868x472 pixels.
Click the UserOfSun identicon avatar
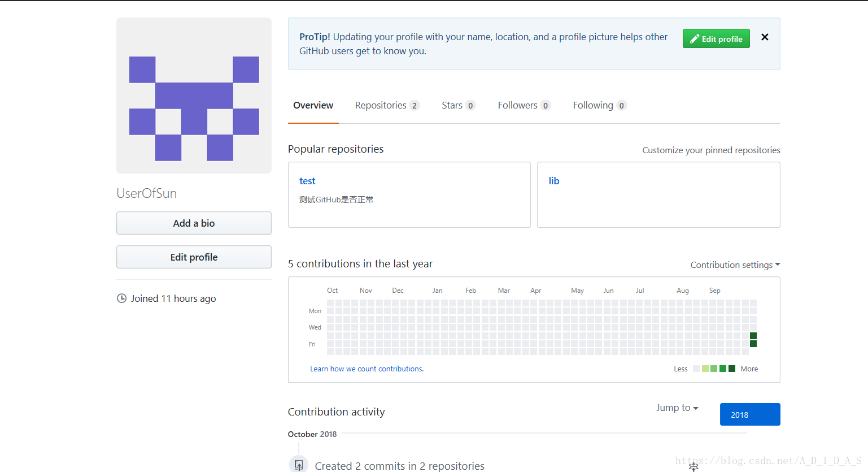point(194,96)
